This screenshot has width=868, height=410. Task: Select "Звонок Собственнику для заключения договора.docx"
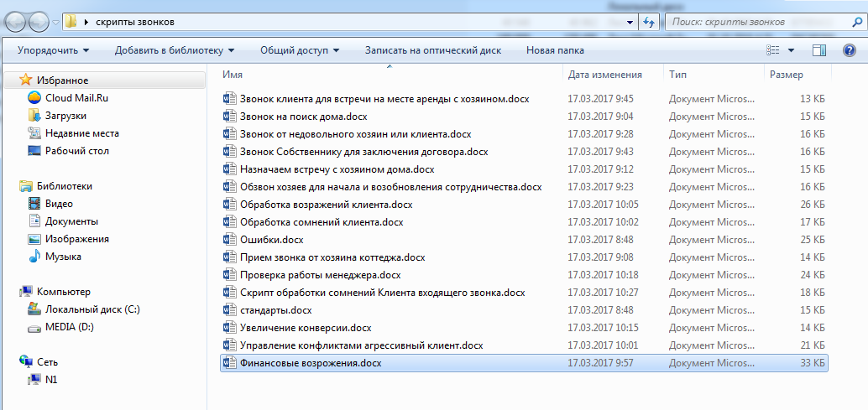pyautogui.click(x=363, y=152)
